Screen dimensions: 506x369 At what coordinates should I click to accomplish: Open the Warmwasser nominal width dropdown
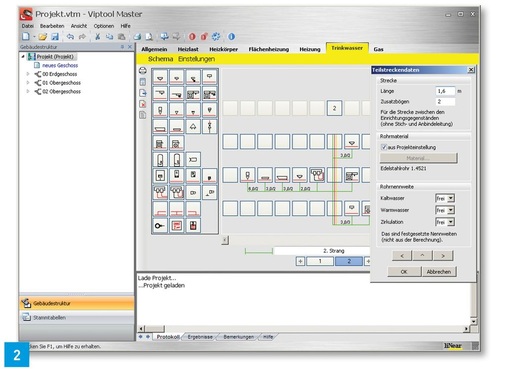coord(450,210)
